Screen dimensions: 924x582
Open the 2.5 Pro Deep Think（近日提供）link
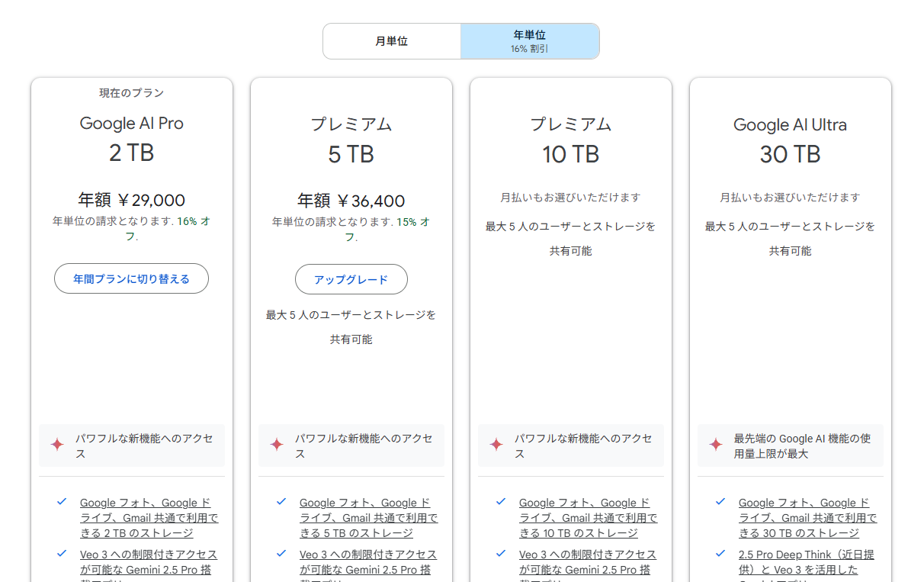[x=807, y=564]
